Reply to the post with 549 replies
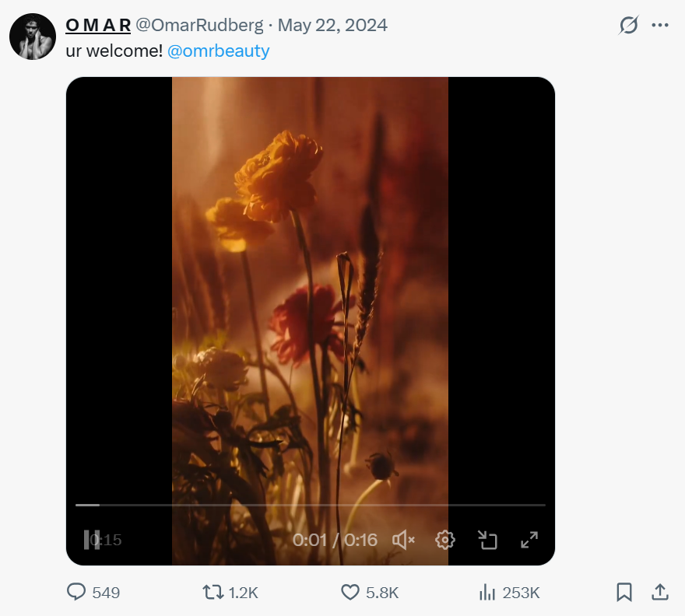This screenshot has width=685, height=616. [77, 593]
